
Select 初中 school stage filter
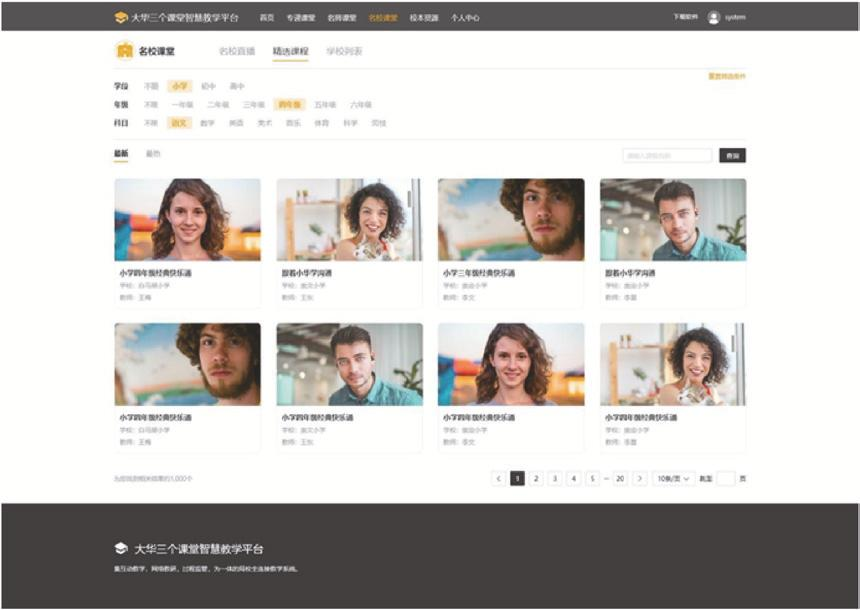[208, 86]
